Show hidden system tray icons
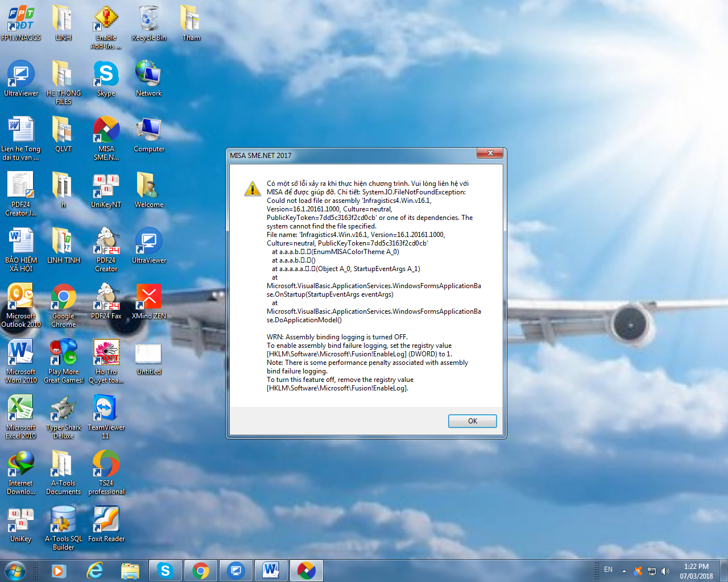This screenshot has height=582, width=728. (x=624, y=571)
